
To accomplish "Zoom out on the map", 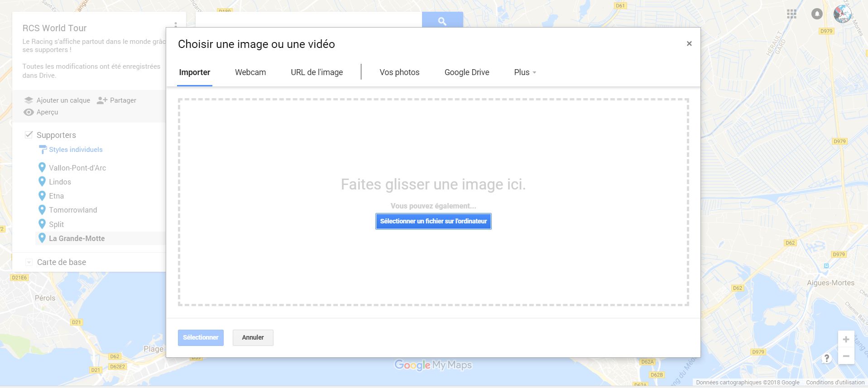I will tap(845, 356).
